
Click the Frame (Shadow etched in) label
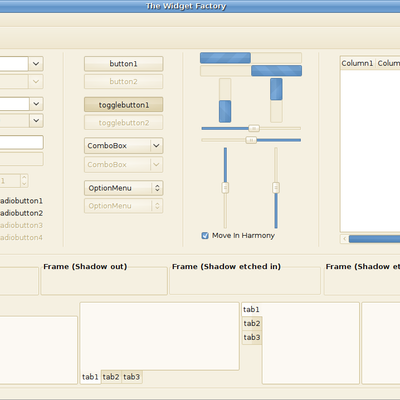pyautogui.click(x=226, y=267)
